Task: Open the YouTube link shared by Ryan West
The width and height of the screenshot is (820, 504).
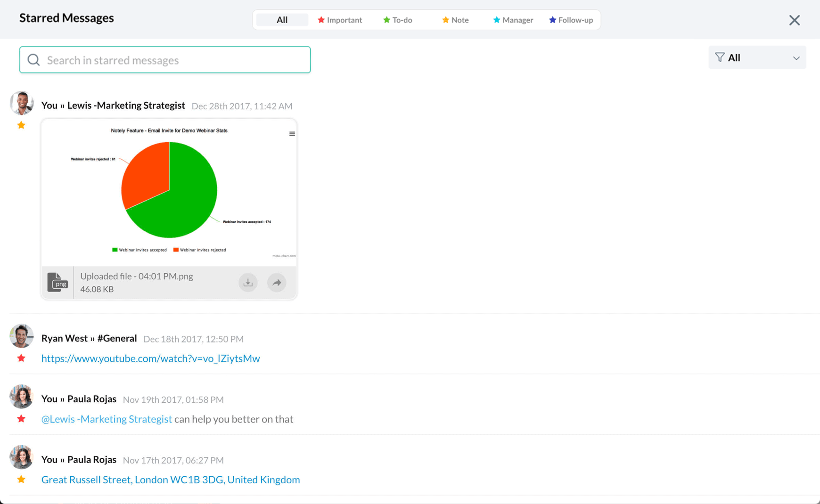Action: [150, 358]
